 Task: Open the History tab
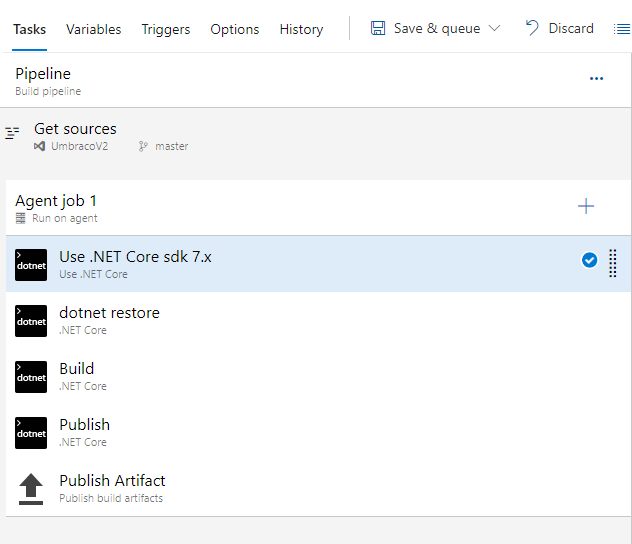click(301, 29)
